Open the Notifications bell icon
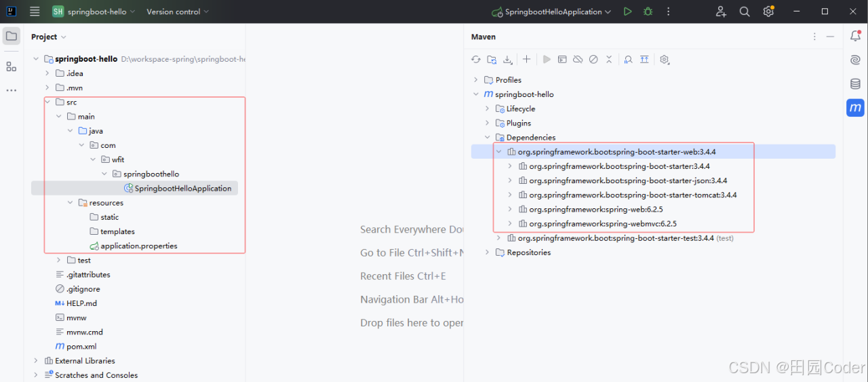The image size is (868, 382). click(855, 37)
